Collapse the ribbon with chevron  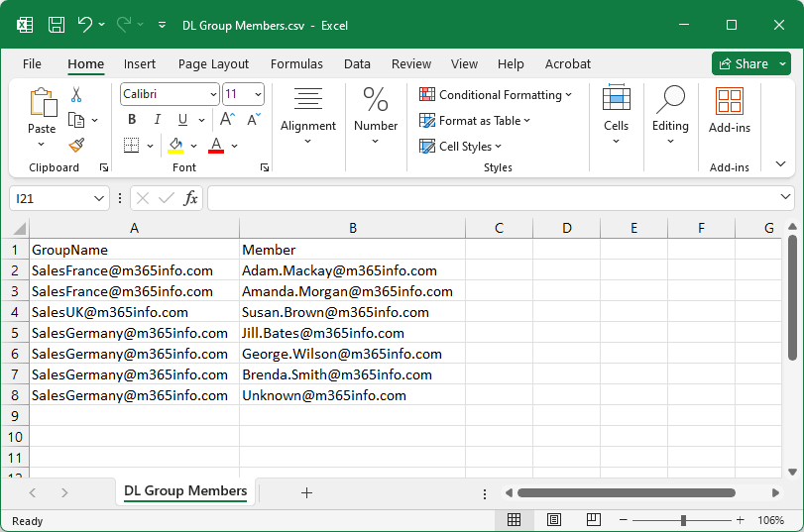[780, 164]
